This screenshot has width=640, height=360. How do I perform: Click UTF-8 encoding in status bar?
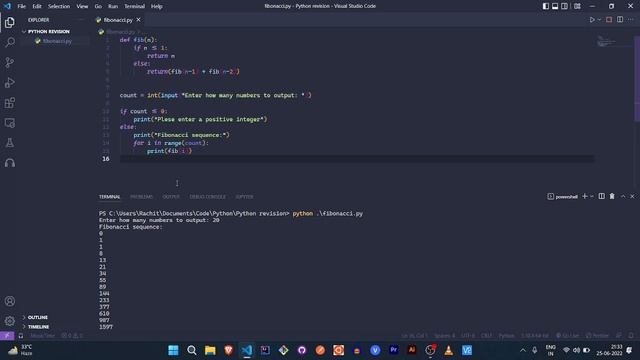point(468,336)
